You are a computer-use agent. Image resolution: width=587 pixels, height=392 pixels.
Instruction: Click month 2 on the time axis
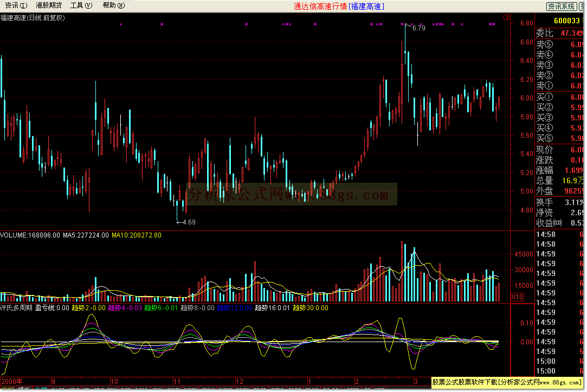pos(357,382)
